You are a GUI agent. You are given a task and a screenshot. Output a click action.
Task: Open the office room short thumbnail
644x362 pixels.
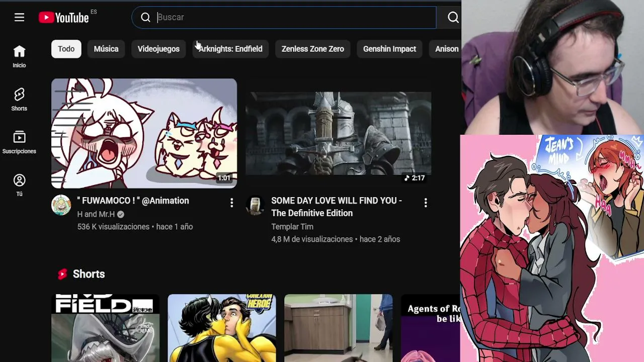(338, 328)
